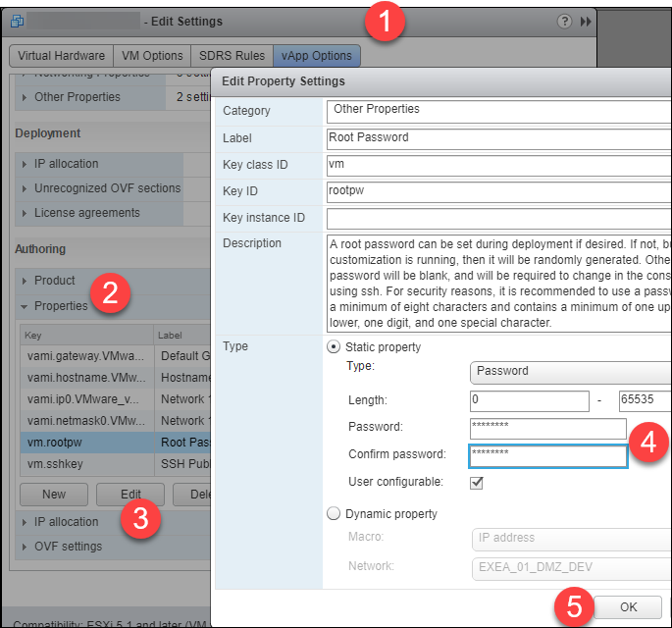
Task: Click the Edit button below properties list
Action: click(x=130, y=495)
